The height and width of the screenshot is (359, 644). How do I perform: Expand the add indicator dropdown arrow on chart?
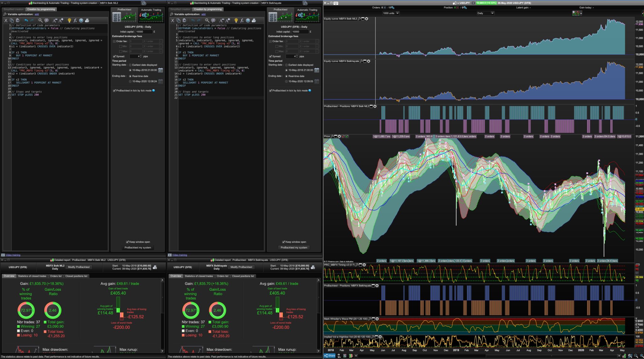[x=581, y=13]
